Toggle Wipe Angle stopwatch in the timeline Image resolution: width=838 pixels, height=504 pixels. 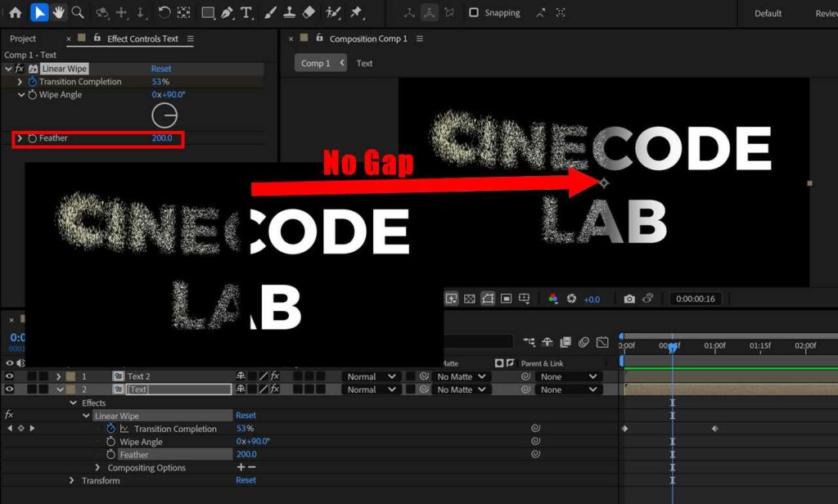coord(110,442)
